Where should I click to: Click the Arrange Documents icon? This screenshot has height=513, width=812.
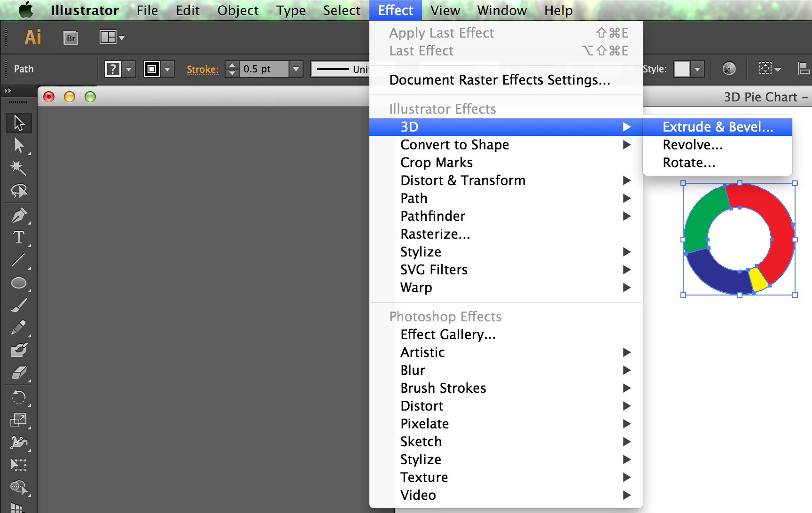pyautogui.click(x=108, y=37)
